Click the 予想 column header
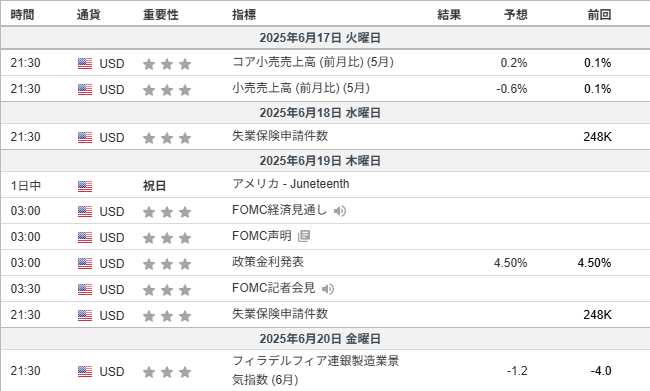The width and height of the screenshot is (650, 391). (516, 15)
